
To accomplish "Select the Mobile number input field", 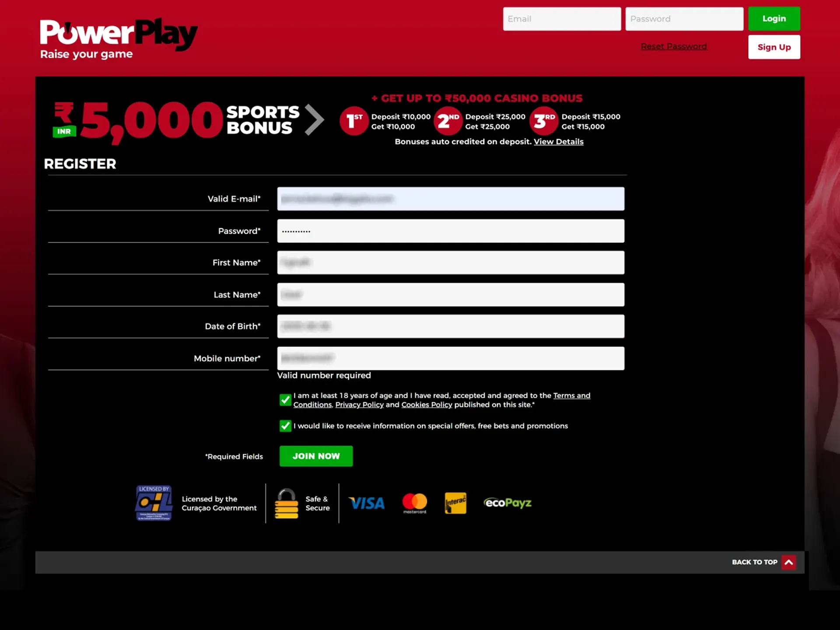I will (451, 358).
